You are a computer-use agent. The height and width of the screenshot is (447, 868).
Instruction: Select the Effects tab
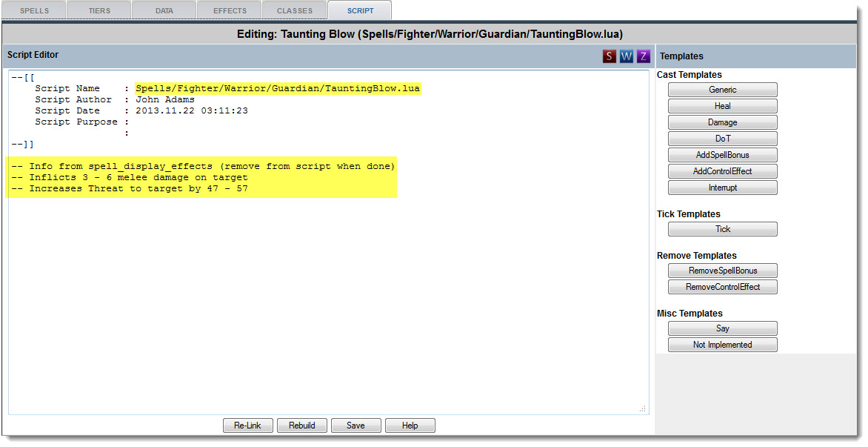[x=230, y=11]
